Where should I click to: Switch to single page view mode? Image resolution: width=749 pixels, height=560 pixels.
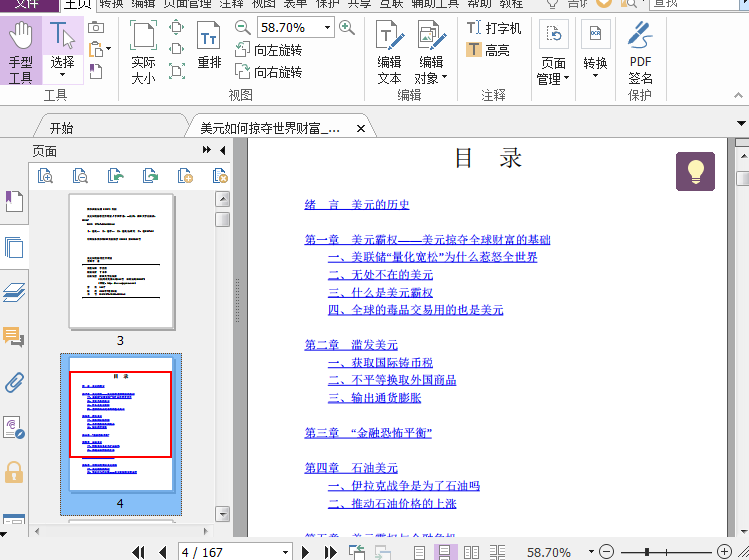coord(419,552)
